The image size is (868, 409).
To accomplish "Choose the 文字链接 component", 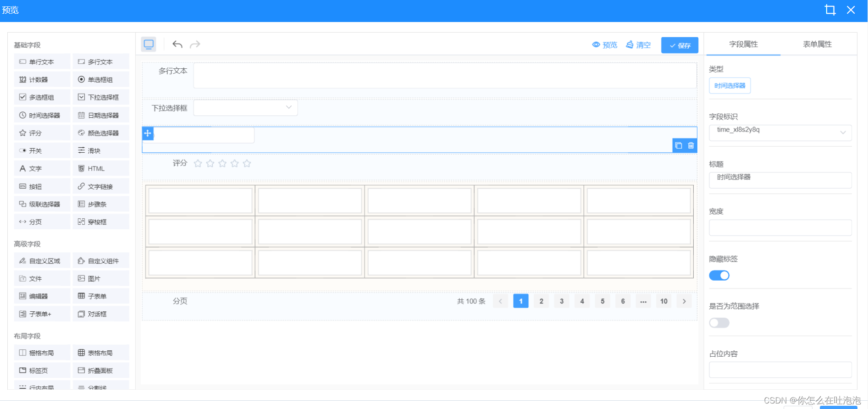I will coord(101,186).
